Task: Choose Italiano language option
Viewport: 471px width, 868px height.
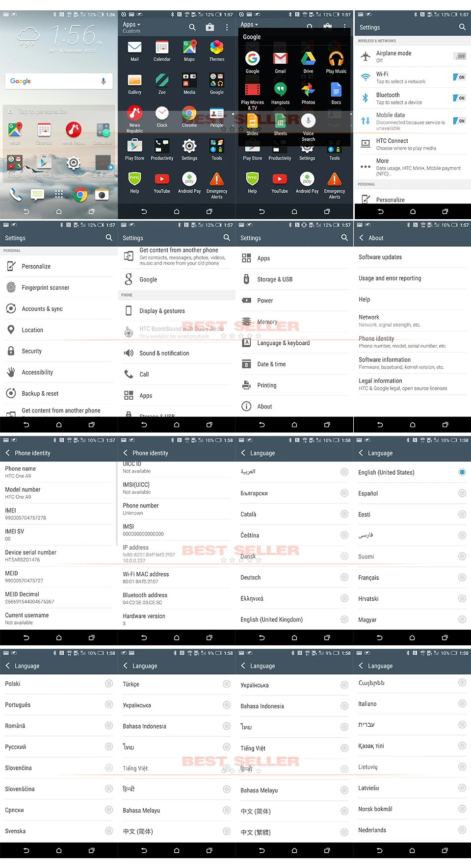Action: 412,704
